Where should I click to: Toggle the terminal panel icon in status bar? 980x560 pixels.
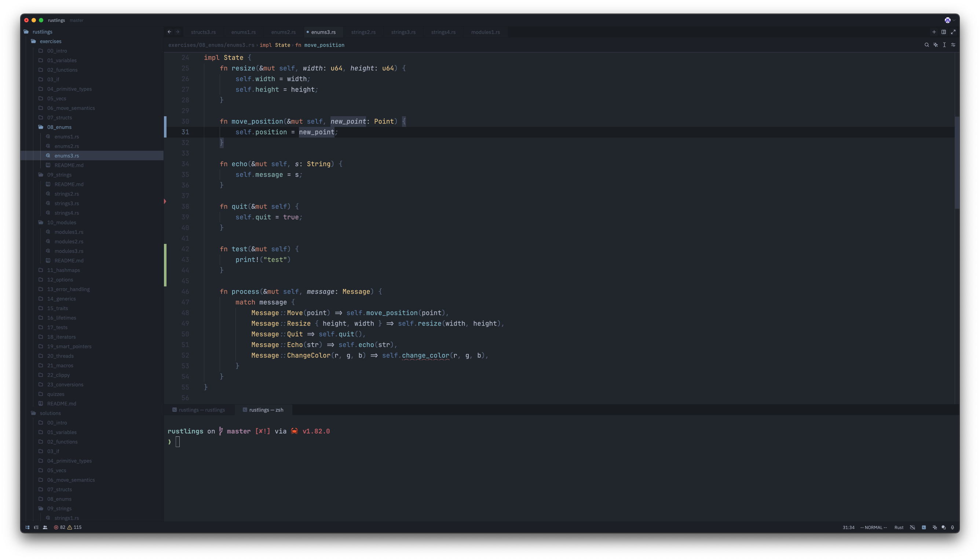(x=924, y=527)
